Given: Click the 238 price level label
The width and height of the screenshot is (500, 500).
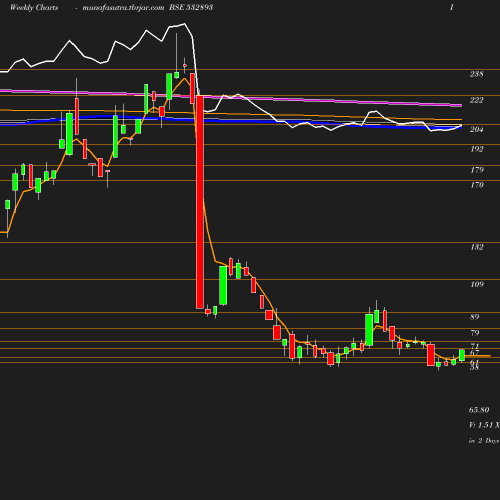Looking at the screenshot, I should 476,74.
